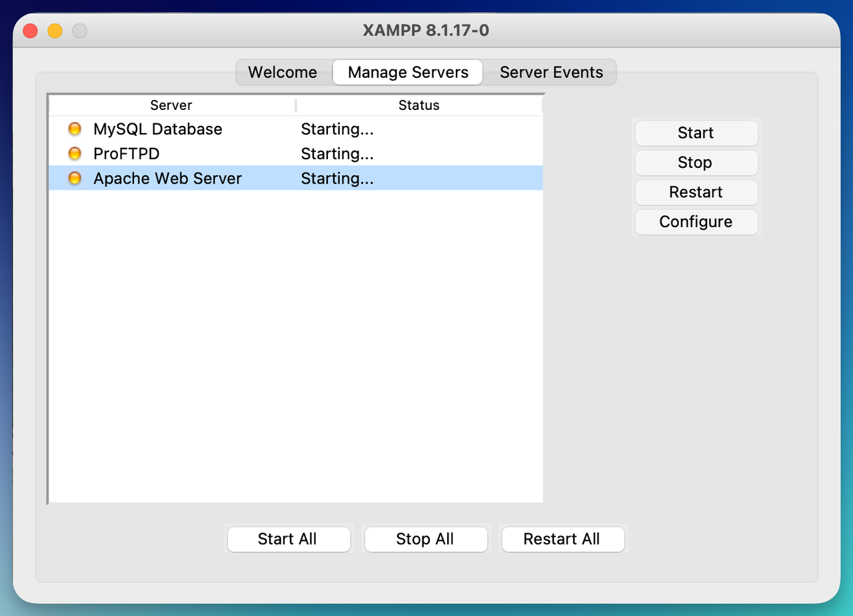
Task: Click the MySQL Database orange status icon
Action: pos(75,129)
